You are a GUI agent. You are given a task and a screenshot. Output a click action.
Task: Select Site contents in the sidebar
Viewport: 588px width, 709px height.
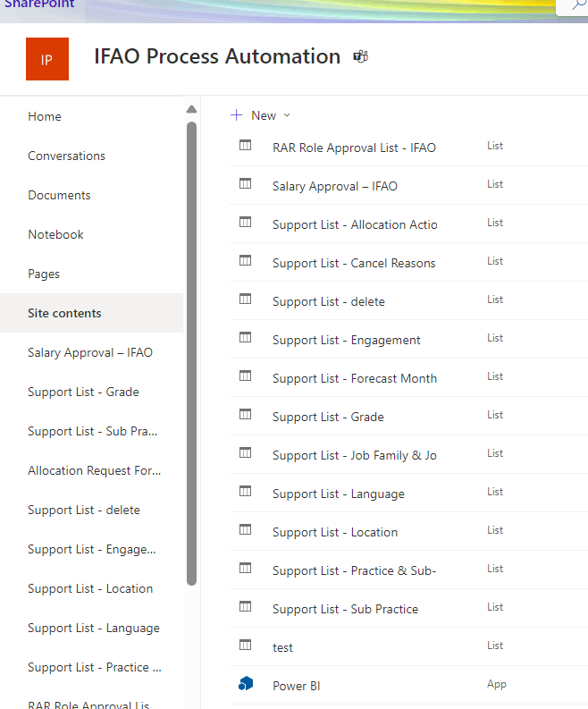[x=91, y=313]
